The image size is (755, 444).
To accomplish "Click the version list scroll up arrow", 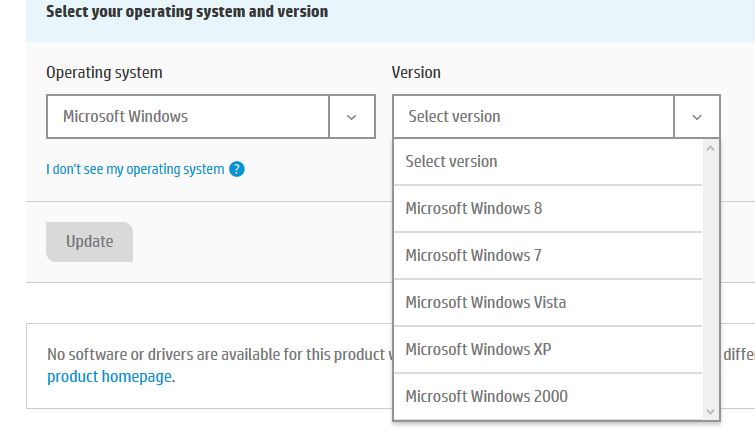I will click(710, 148).
